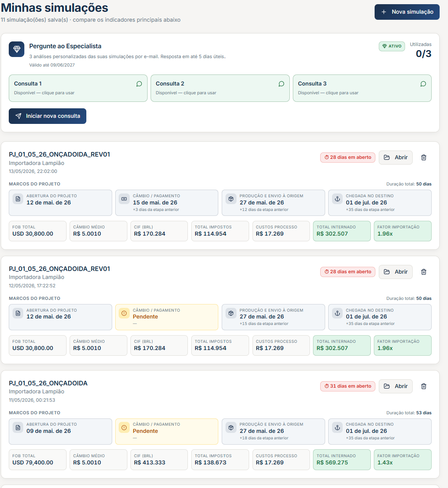Click the +18 dias da etapa anterior text
This screenshot has height=488, width=448.
264,438
